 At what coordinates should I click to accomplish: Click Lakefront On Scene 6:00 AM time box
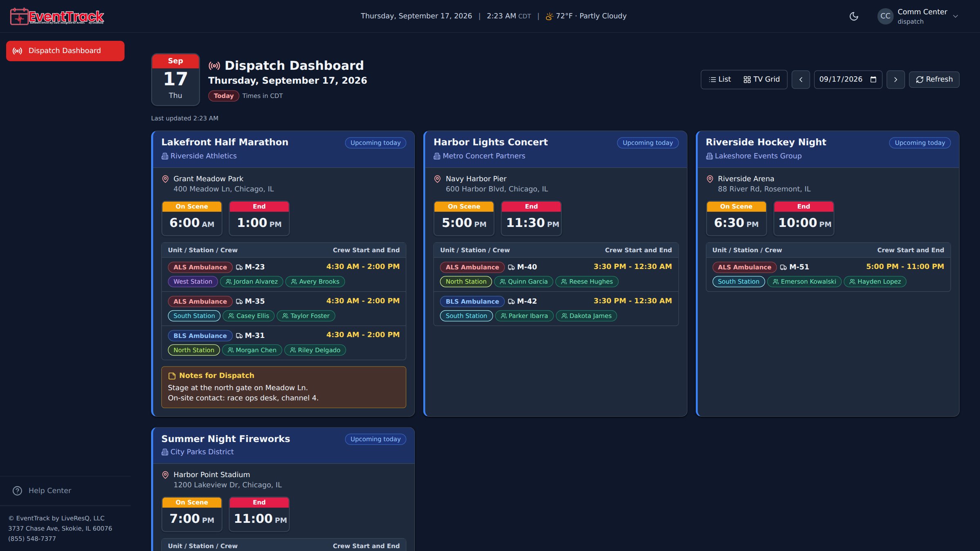(192, 218)
